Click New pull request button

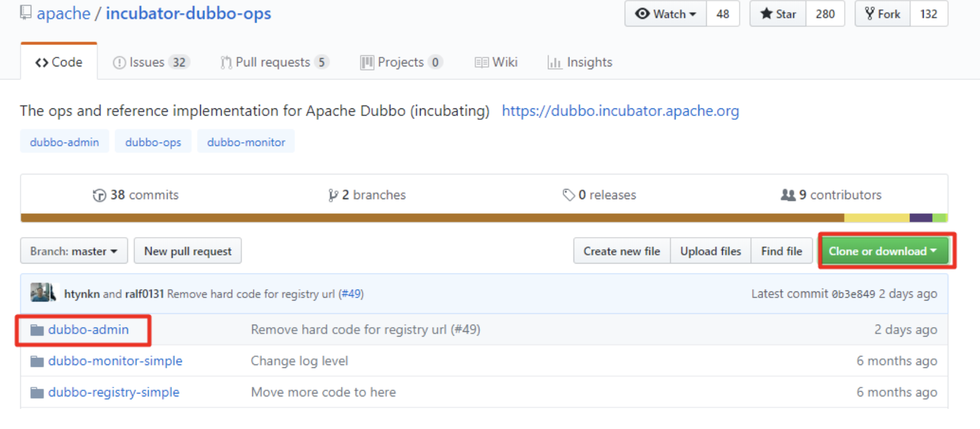[x=188, y=251]
